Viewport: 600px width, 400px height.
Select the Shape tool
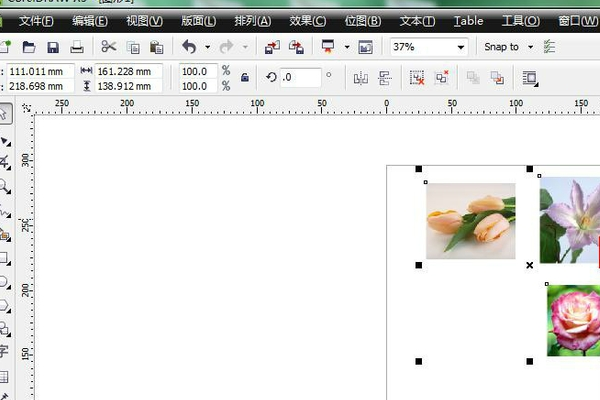[5, 141]
